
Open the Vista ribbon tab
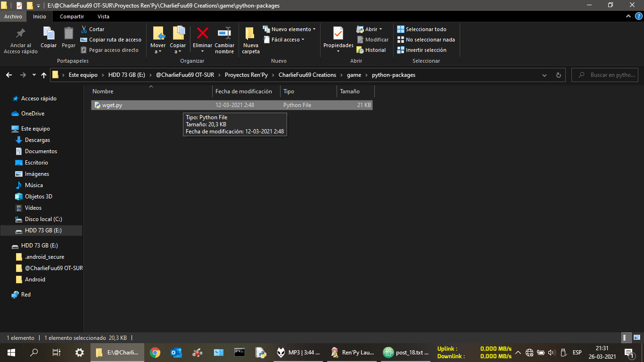(103, 16)
